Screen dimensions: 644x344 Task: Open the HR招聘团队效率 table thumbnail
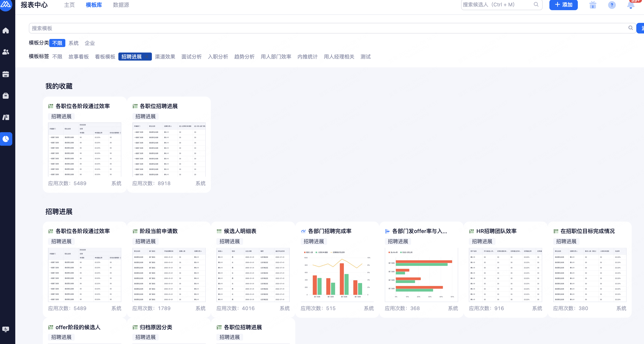click(x=505, y=275)
